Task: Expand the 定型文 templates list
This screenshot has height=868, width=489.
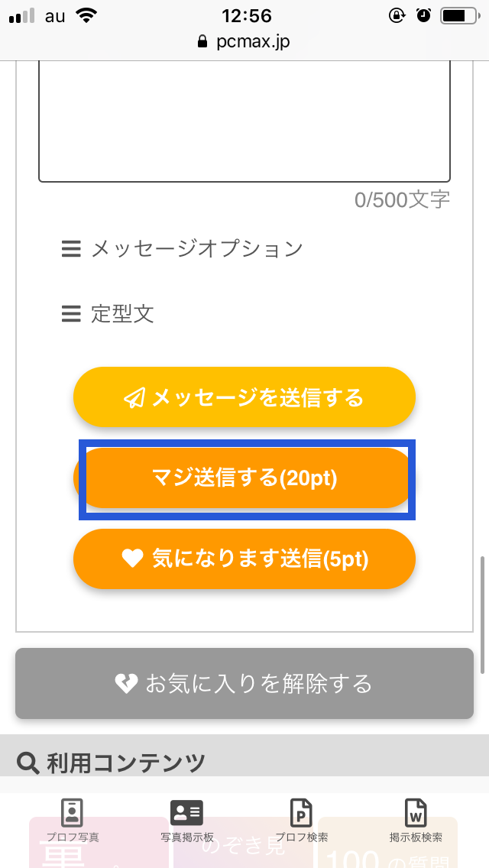Action: [122, 314]
